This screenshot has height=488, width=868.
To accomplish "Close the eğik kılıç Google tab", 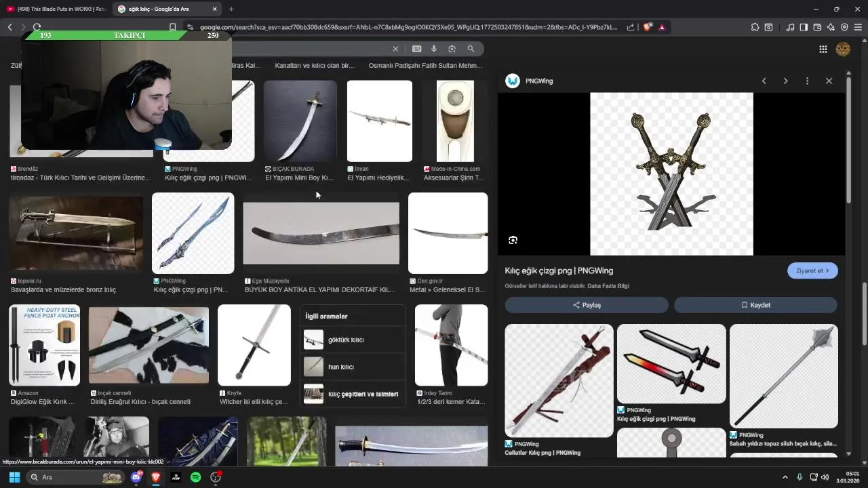I will pos(214,9).
